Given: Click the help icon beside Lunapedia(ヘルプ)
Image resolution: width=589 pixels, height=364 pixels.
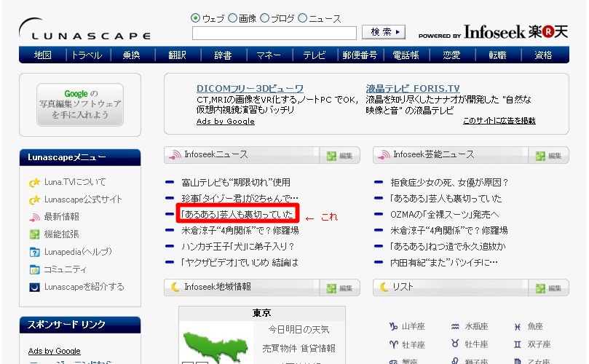Looking at the screenshot, I should click(x=34, y=252).
